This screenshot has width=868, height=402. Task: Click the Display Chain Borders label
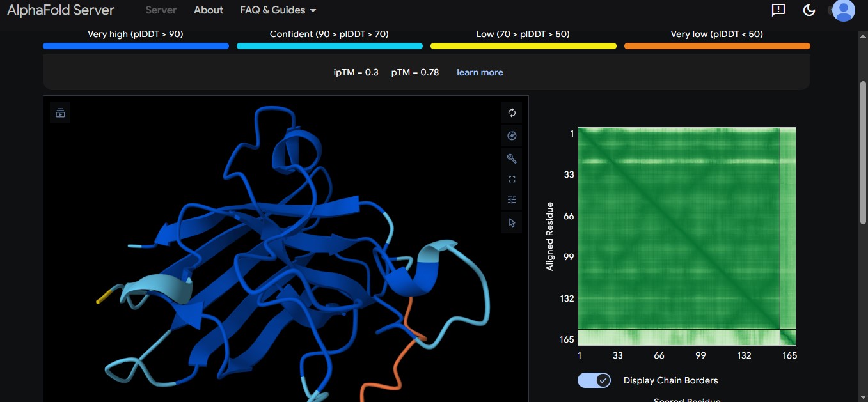point(671,380)
